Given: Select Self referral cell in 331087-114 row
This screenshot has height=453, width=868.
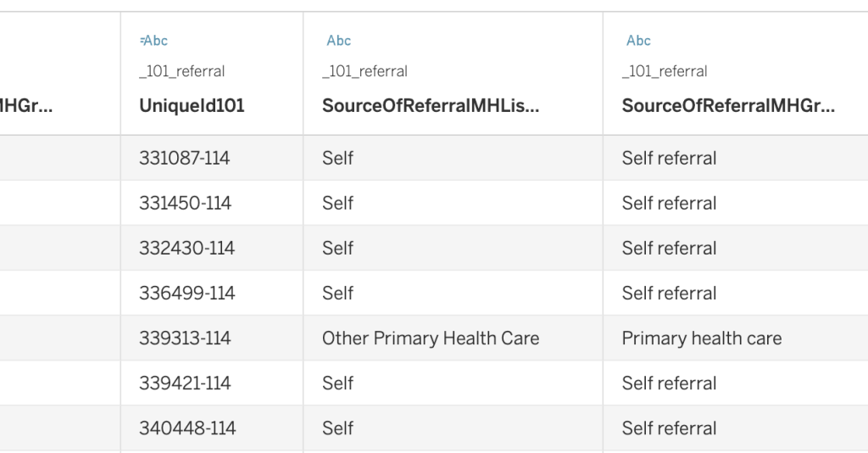Looking at the screenshot, I should (x=670, y=159).
